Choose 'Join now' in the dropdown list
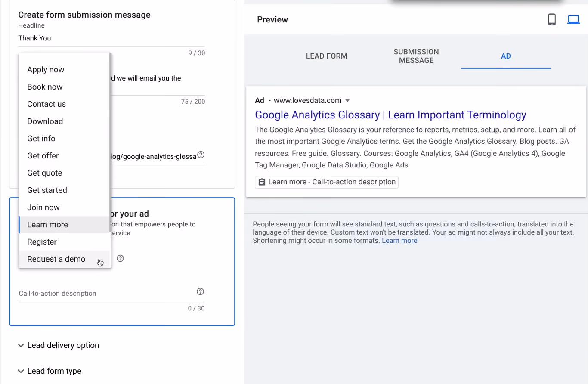Image resolution: width=588 pixels, height=384 pixels. click(x=65, y=207)
